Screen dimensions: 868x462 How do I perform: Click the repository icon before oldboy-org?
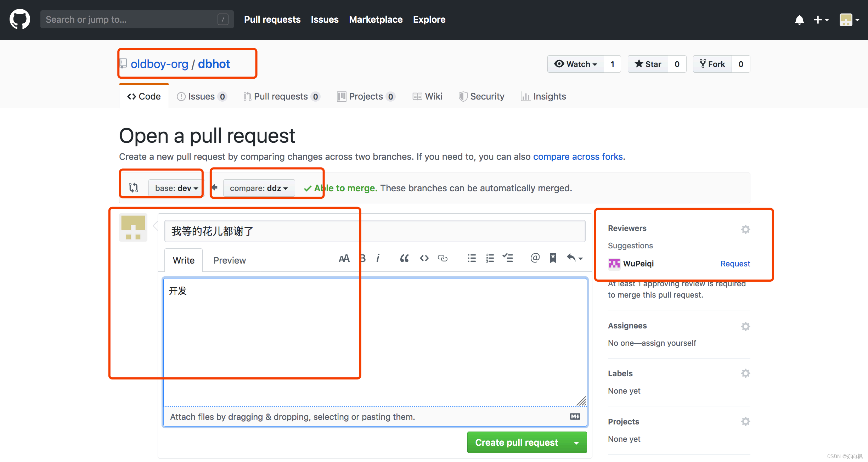tap(123, 64)
